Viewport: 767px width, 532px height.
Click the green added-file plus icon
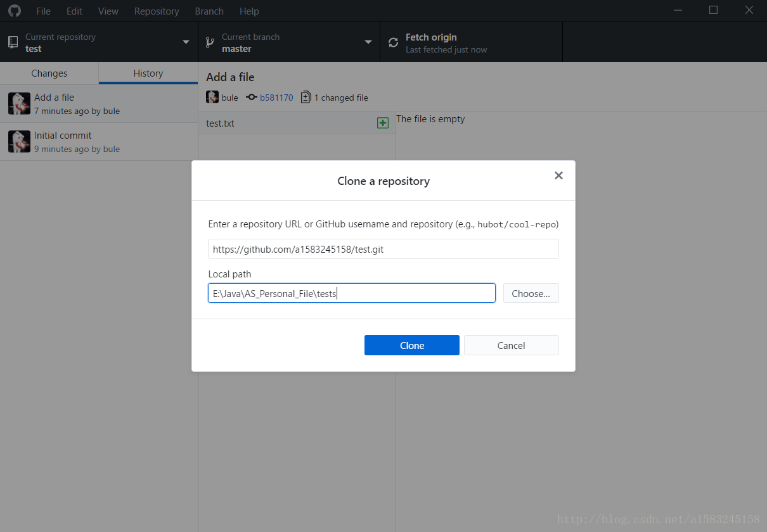click(x=383, y=123)
